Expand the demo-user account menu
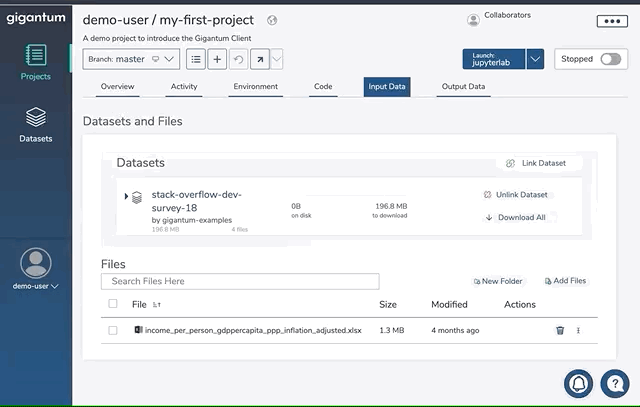This screenshot has height=407, width=640. 36,286
